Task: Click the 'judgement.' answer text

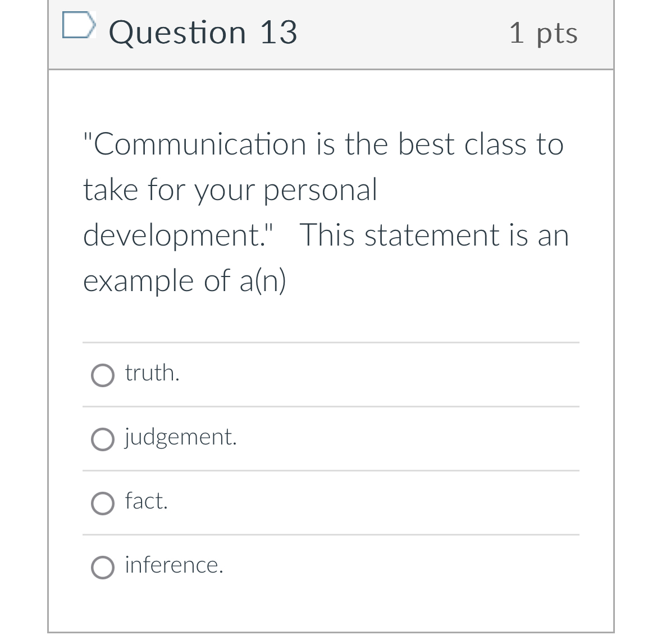Action: pos(180,438)
